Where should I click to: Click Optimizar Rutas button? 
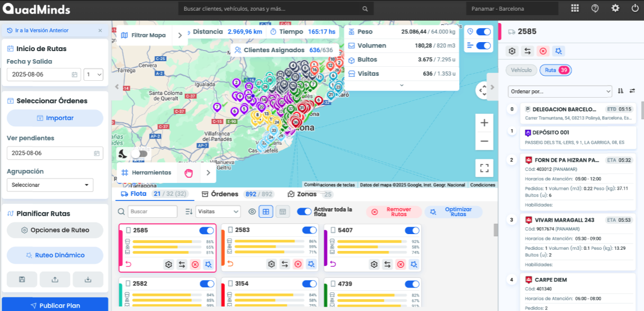pos(453,212)
